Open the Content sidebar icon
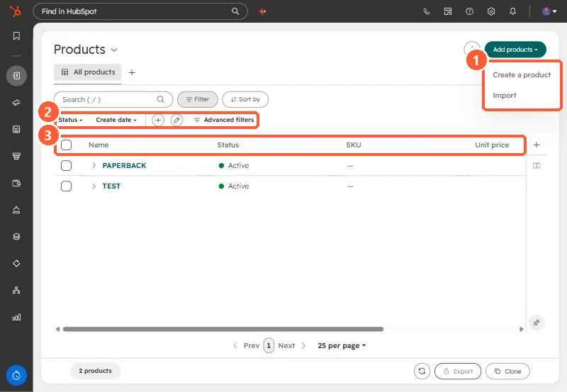Viewport: 567px width, 392px height. (16, 130)
